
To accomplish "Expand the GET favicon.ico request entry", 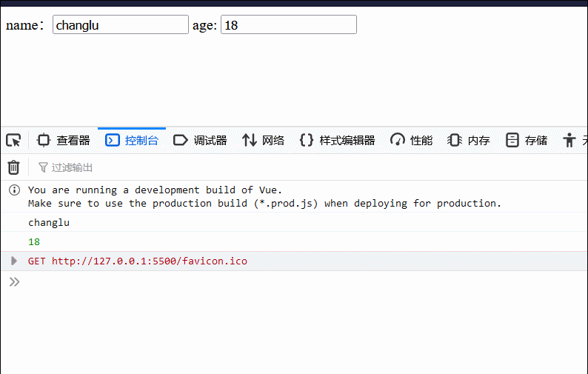I will point(14,261).
